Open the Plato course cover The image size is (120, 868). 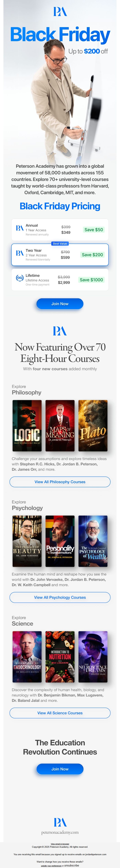[x=93, y=426]
